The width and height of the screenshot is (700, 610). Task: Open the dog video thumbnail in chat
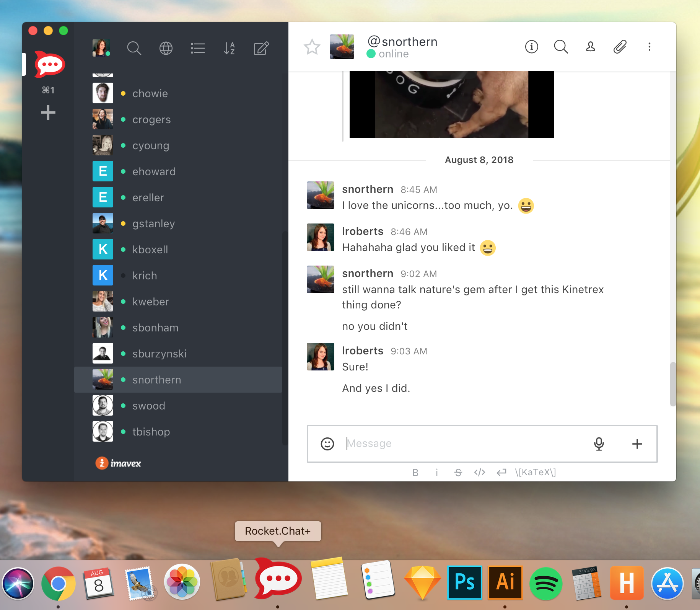(451, 104)
